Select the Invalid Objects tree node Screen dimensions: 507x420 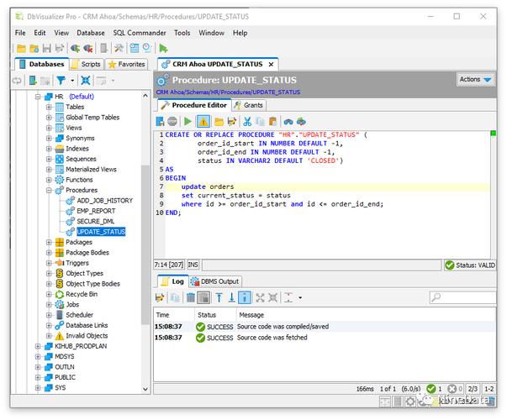click(87, 336)
